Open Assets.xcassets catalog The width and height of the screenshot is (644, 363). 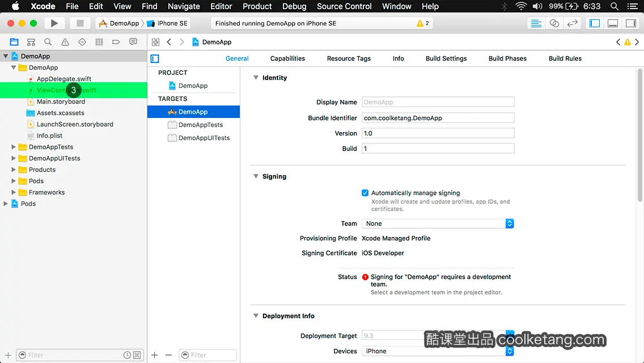coord(60,113)
